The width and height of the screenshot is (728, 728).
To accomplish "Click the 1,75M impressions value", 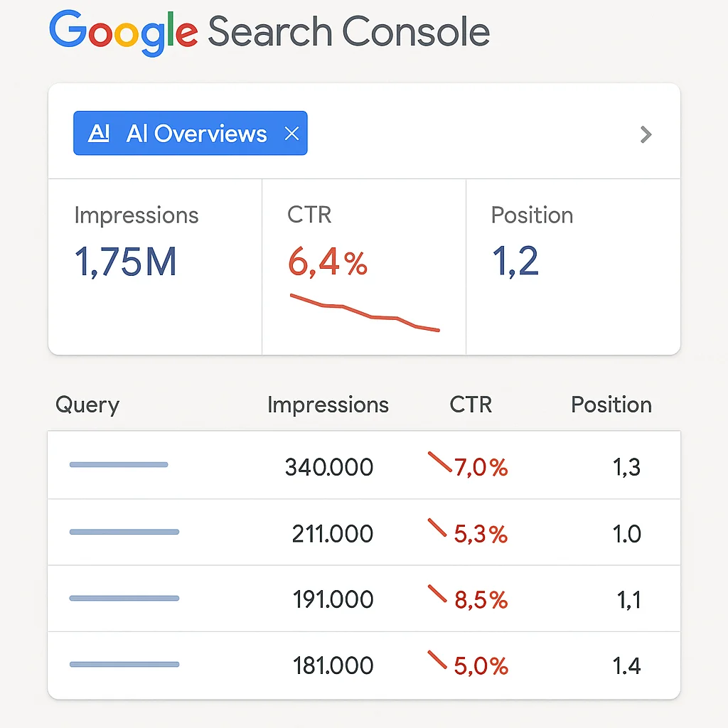I will pos(125,262).
